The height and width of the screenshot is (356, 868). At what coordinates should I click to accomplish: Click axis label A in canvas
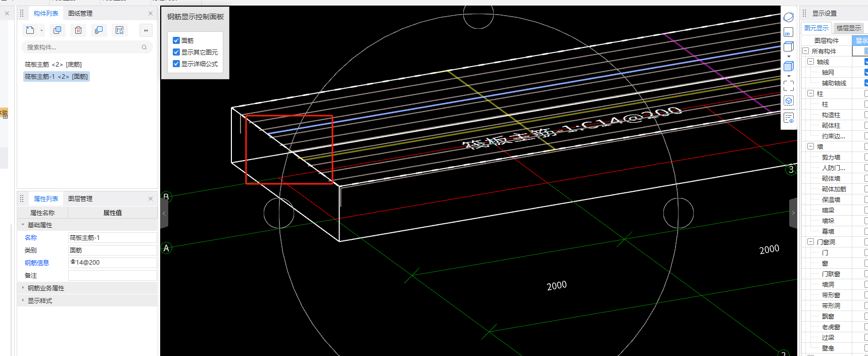(166, 248)
